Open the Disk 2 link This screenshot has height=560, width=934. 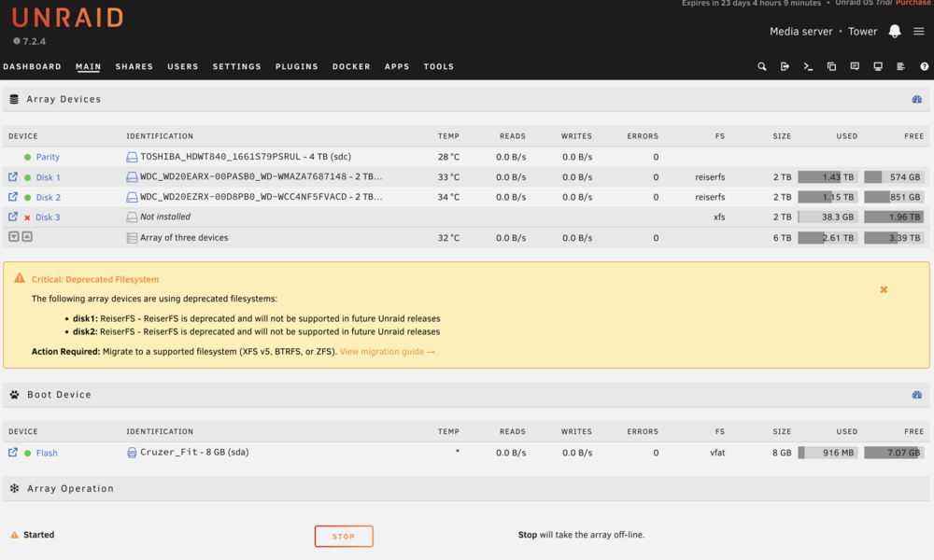pos(48,197)
